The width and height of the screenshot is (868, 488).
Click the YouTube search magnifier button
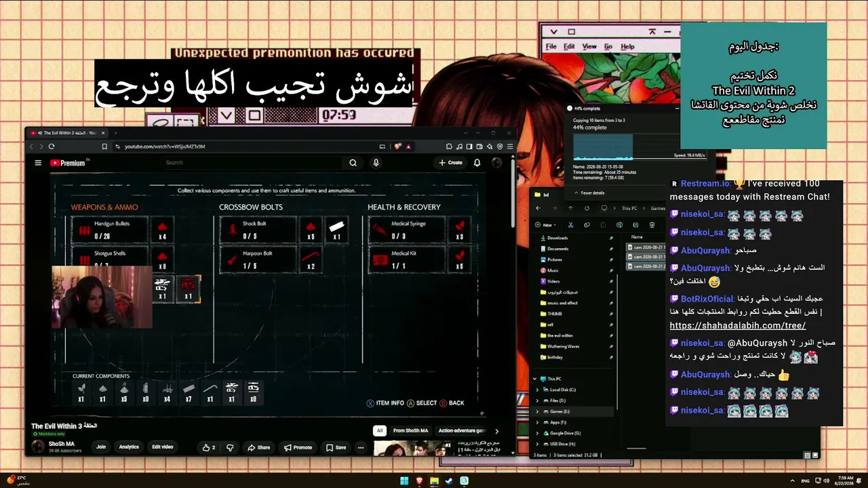coord(353,163)
